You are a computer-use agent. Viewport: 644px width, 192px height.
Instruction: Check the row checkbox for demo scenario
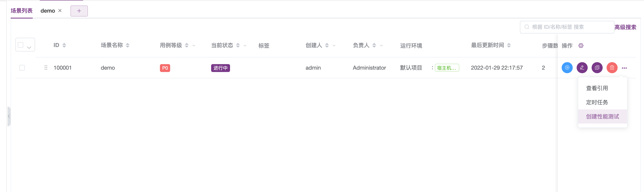point(22,67)
